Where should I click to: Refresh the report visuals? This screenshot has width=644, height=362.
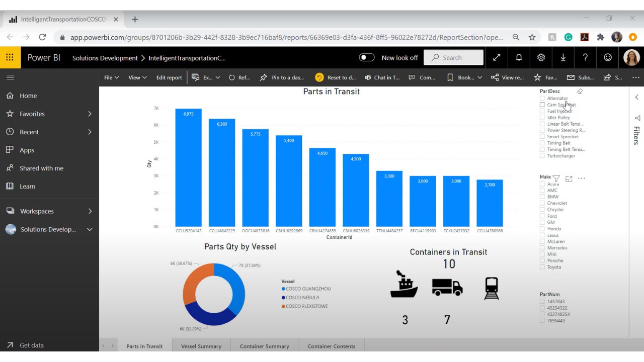[x=239, y=77]
